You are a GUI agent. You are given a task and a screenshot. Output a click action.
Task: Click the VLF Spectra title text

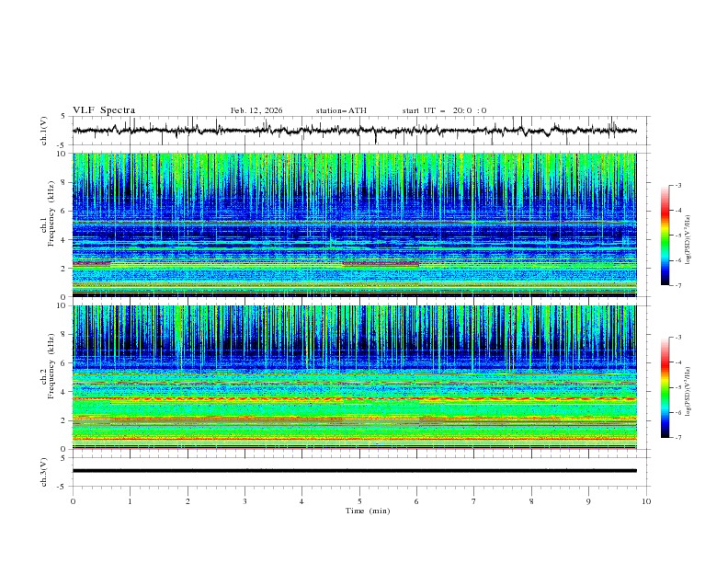pos(104,110)
